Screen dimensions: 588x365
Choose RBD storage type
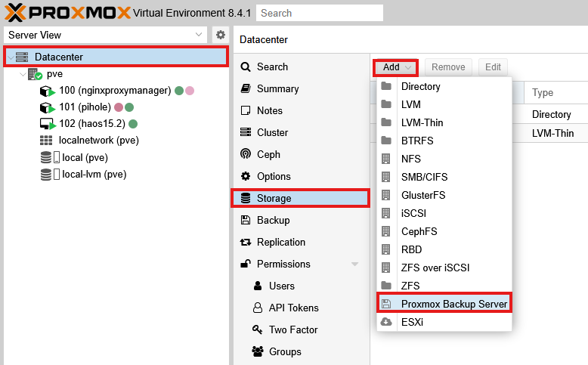click(444, 249)
